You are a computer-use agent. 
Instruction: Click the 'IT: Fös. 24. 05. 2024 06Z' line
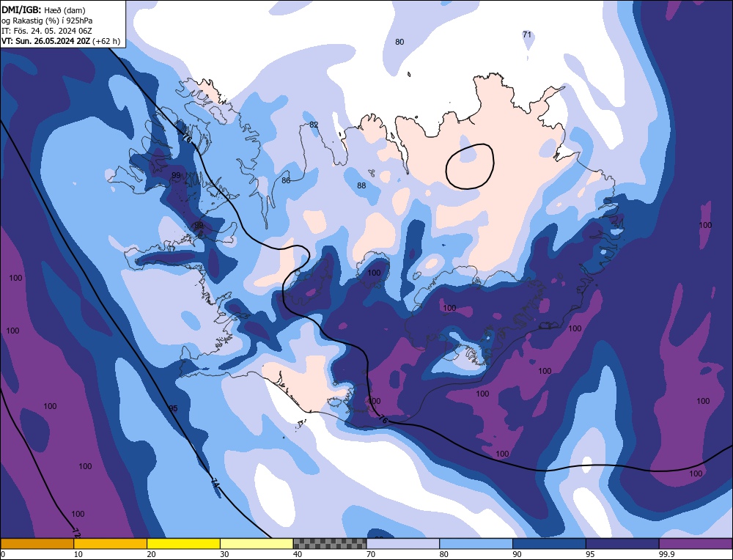coord(46,31)
